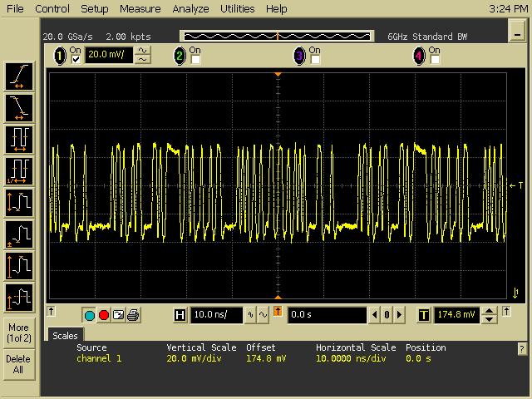Click the printer icon below the waveform
The height and width of the screenshot is (399, 532).
[133, 315]
